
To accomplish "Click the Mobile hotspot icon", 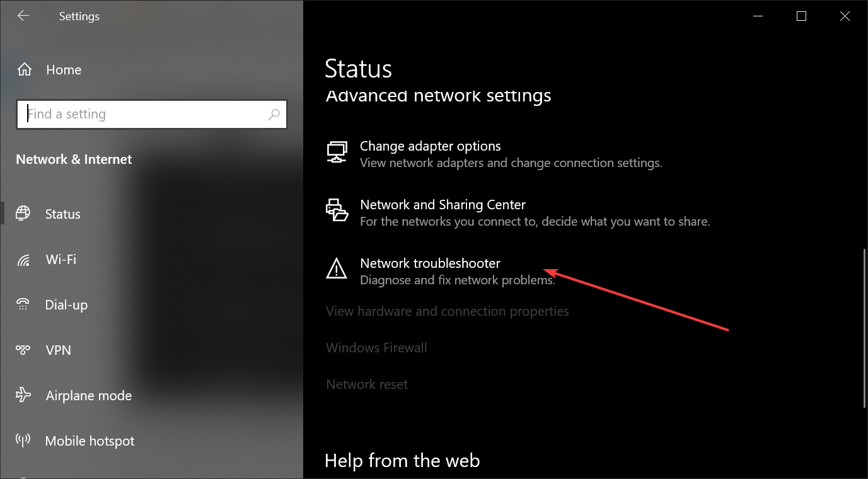I will pyautogui.click(x=23, y=441).
